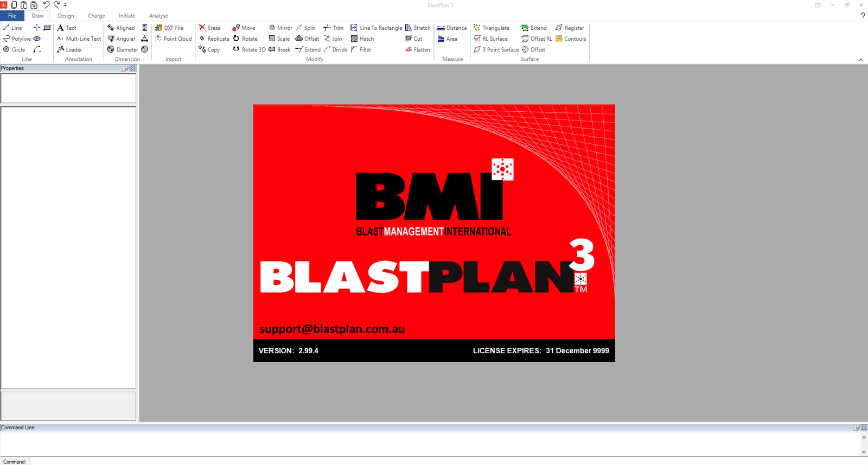Image resolution: width=868 pixels, height=465 pixels.
Task: Choose the arc icon beside Circle
Action: click(37, 49)
